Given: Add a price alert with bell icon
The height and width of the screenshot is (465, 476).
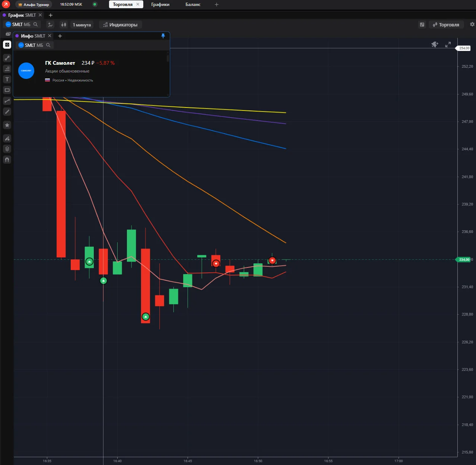Looking at the screenshot, I should [435, 44].
